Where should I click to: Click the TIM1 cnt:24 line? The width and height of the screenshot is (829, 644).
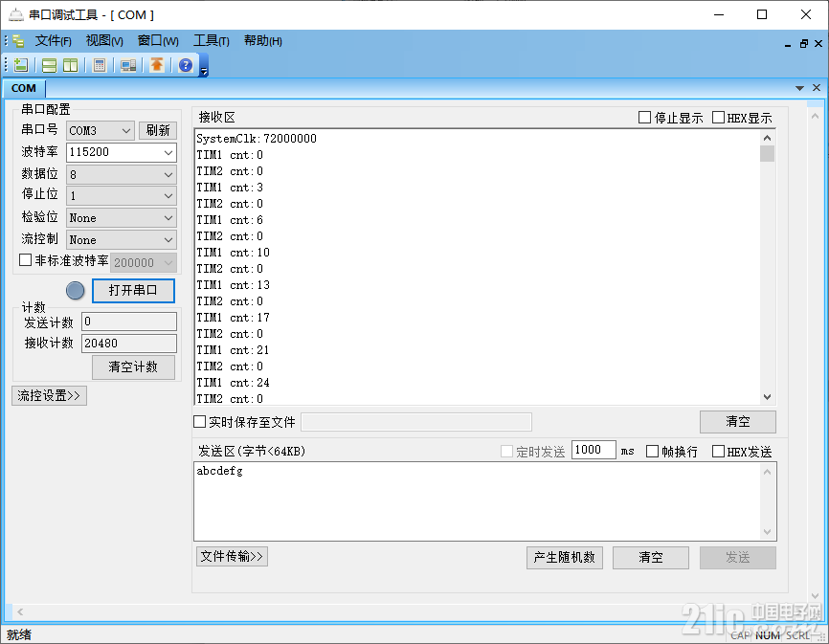pyautogui.click(x=234, y=383)
